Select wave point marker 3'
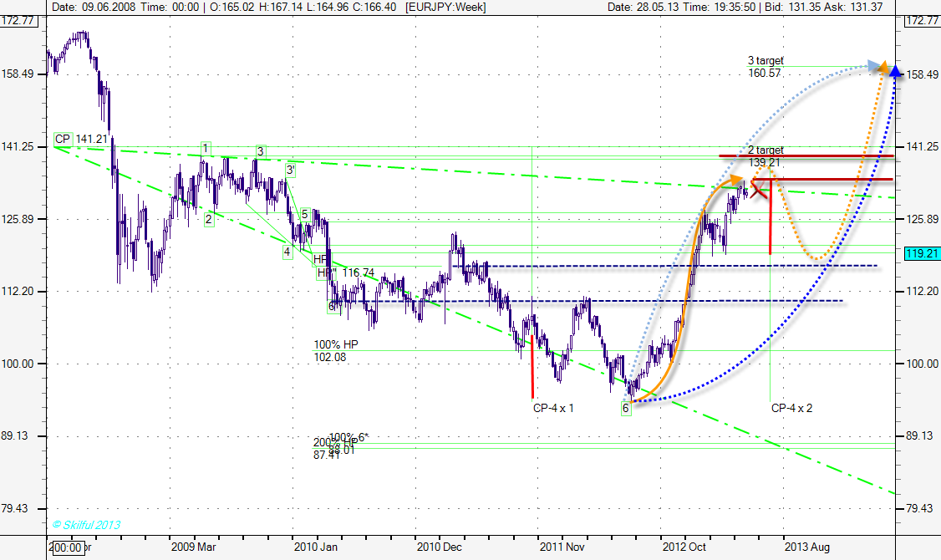941x560 pixels. tap(291, 170)
